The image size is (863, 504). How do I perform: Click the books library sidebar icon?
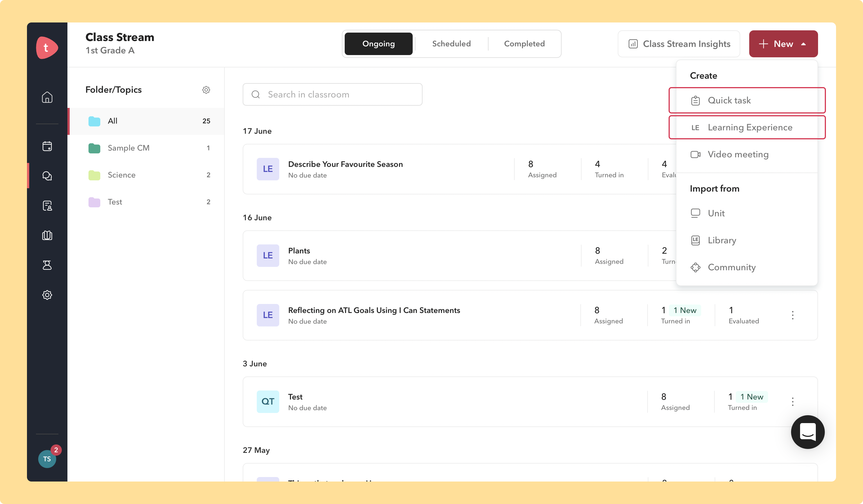point(47,235)
